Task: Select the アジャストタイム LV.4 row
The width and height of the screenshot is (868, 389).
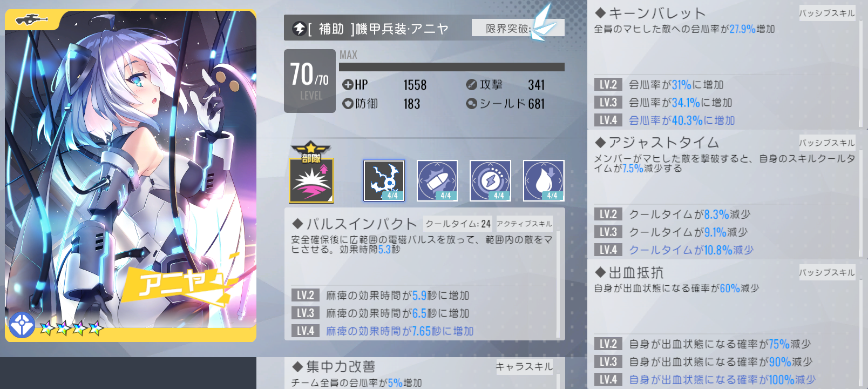Action: 724,250
